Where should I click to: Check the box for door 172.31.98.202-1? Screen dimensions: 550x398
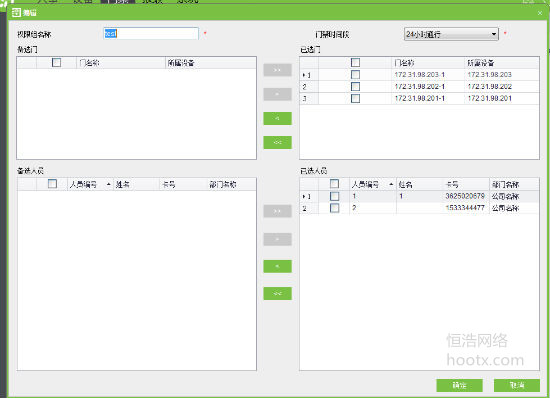click(355, 87)
